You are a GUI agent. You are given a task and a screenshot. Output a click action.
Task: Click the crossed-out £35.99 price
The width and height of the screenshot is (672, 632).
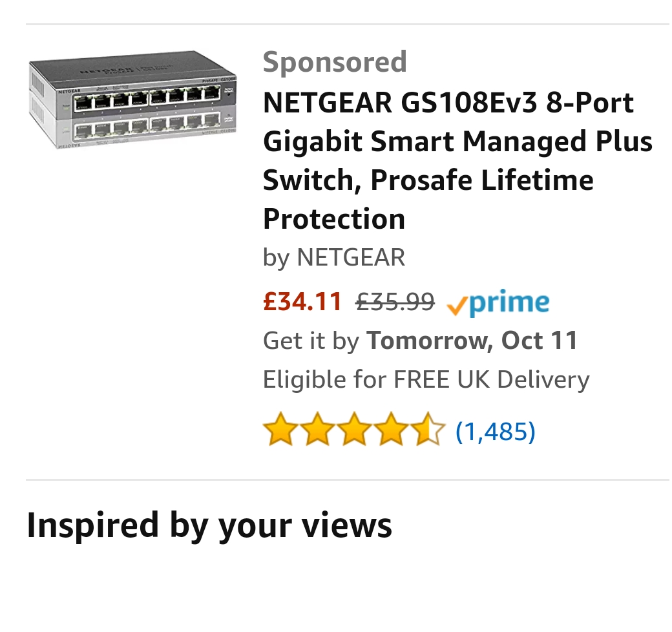click(x=395, y=302)
